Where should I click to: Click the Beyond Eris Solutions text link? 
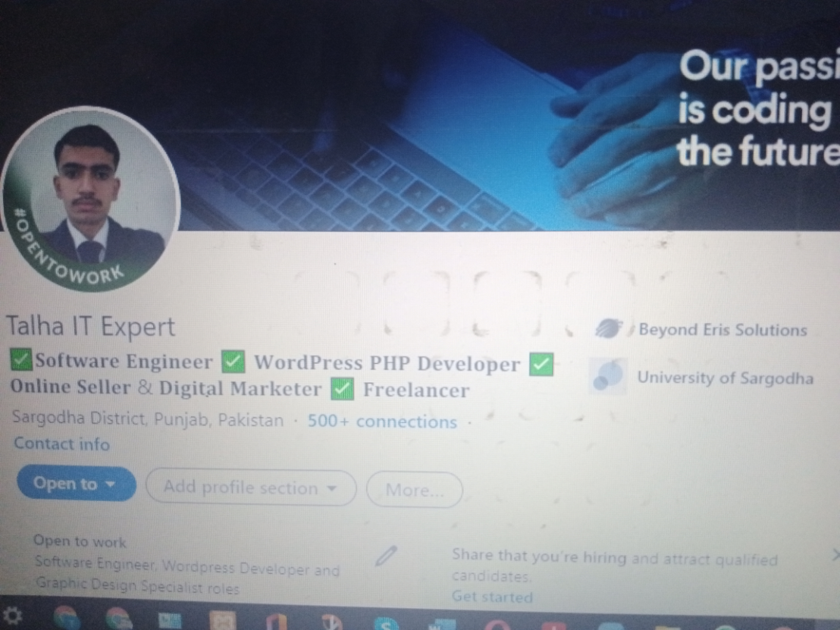722,330
